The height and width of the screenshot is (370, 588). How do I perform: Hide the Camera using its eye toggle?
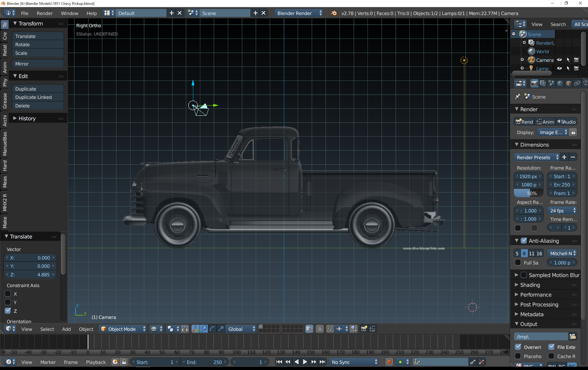(559, 60)
